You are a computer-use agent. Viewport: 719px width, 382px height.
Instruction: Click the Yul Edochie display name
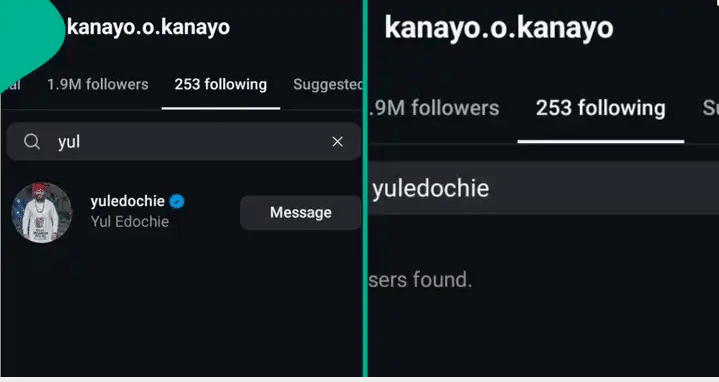click(x=130, y=221)
